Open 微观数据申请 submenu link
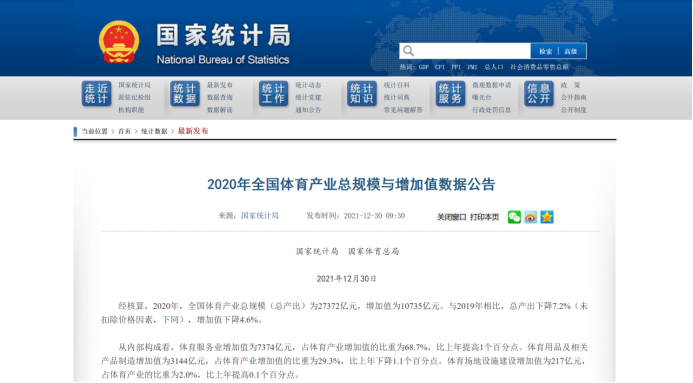 tap(491, 85)
